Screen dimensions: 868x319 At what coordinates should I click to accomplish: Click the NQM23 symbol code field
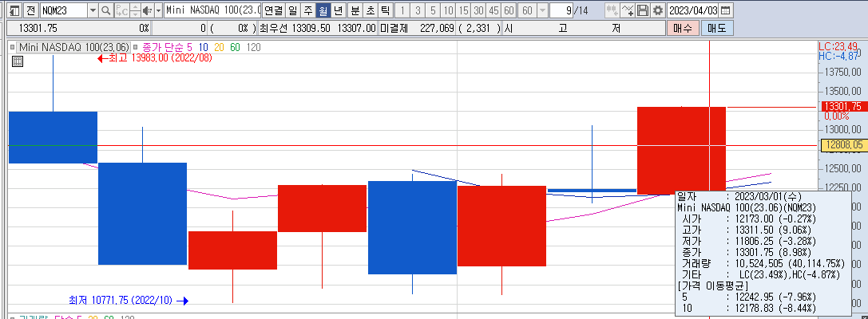(x=64, y=10)
